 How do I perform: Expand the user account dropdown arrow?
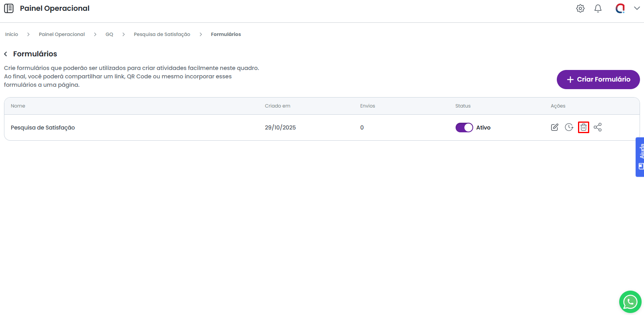click(x=637, y=8)
